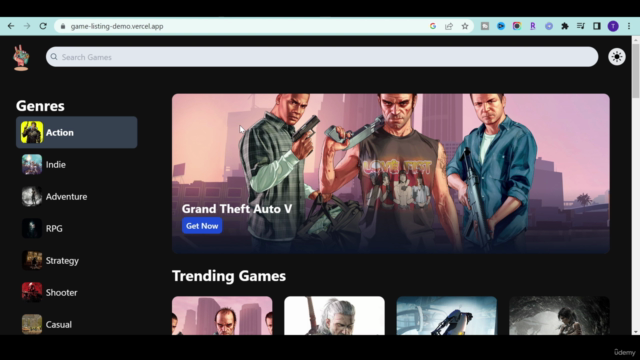Choose the Adventure genre
This screenshot has width=640, height=360.
pos(77,196)
